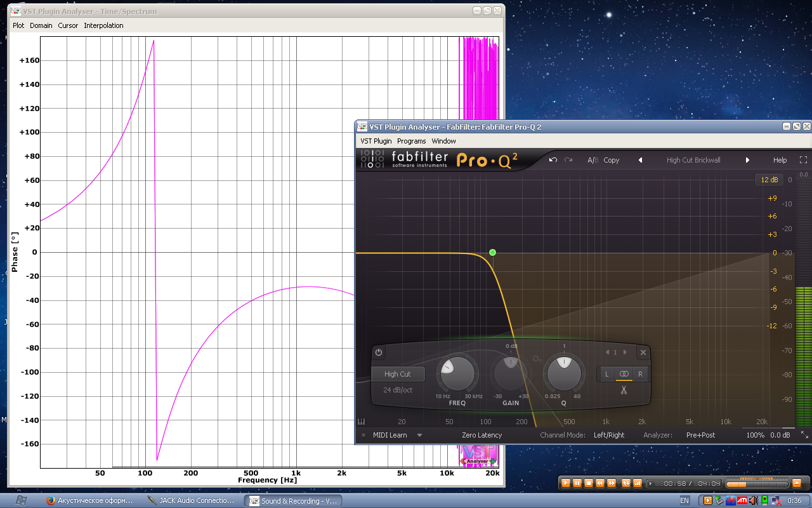This screenshot has height=508, width=812.
Task: Open the Window menu
Action: point(443,141)
